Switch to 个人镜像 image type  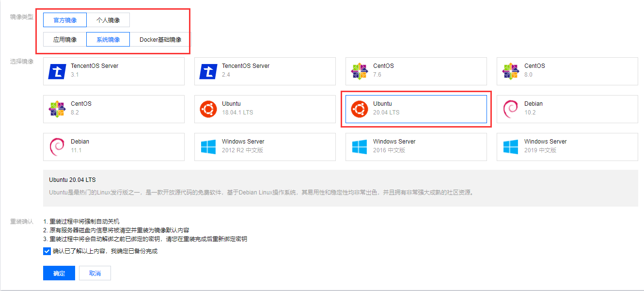108,20
